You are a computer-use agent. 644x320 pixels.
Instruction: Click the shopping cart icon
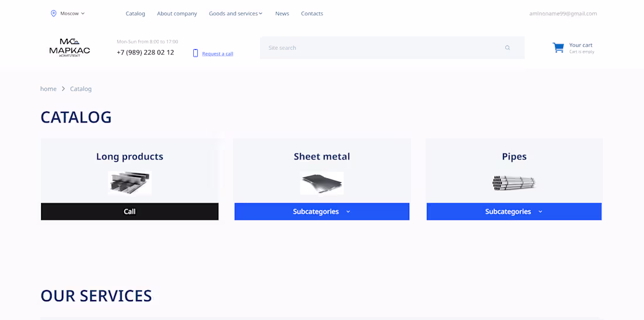point(558,47)
